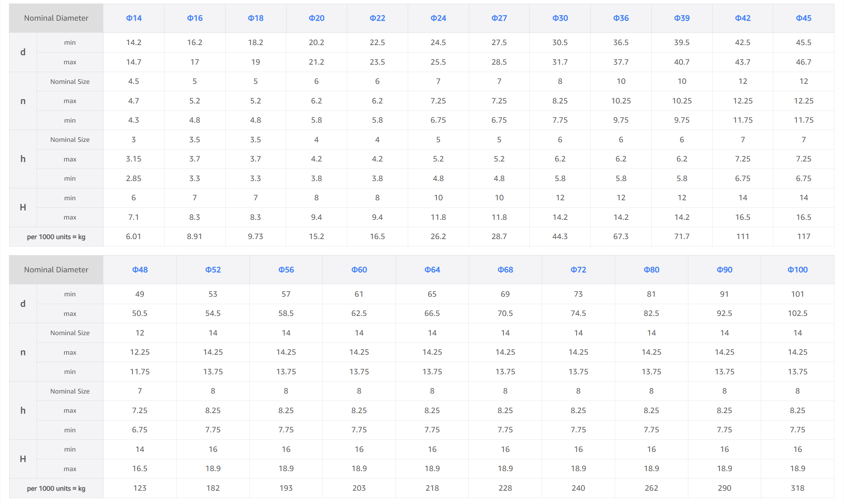844x504 pixels.
Task: Open the Φ90 header link
Action: pyautogui.click(x=725, y=270)
